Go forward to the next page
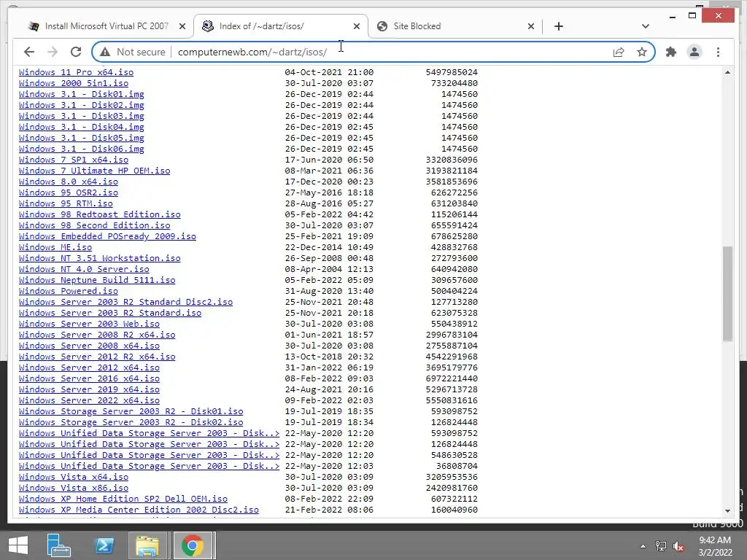Screen dimensions: 747x560 click(x=53, y=52)
